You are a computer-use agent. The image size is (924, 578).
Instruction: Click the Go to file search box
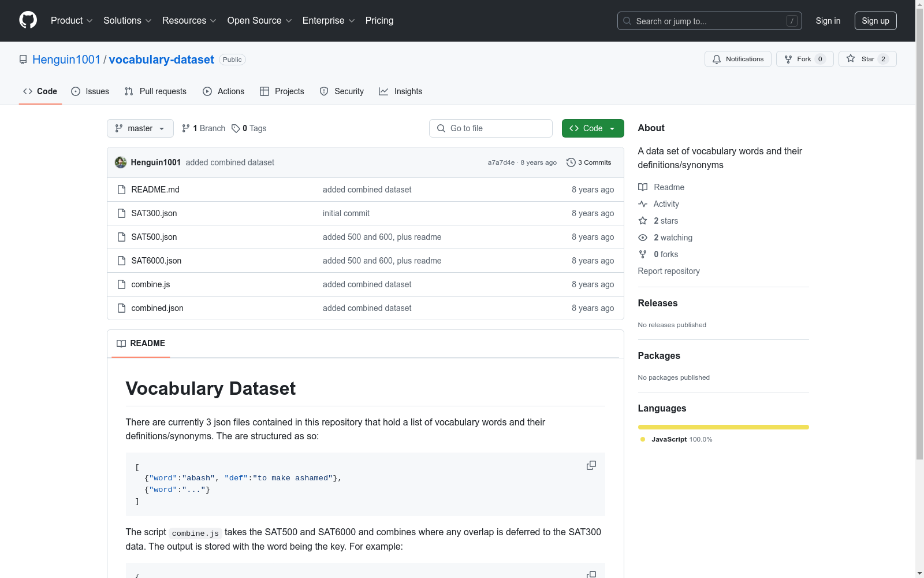pos(491,128)
